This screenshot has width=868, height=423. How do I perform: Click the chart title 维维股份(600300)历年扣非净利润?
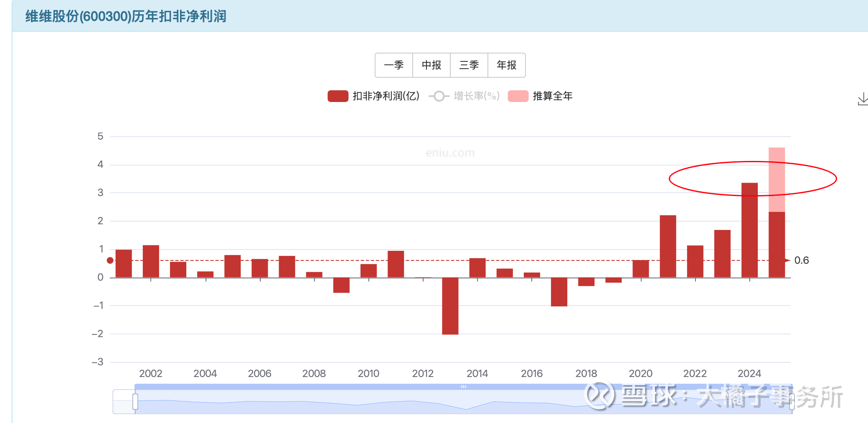click(126, 16)
